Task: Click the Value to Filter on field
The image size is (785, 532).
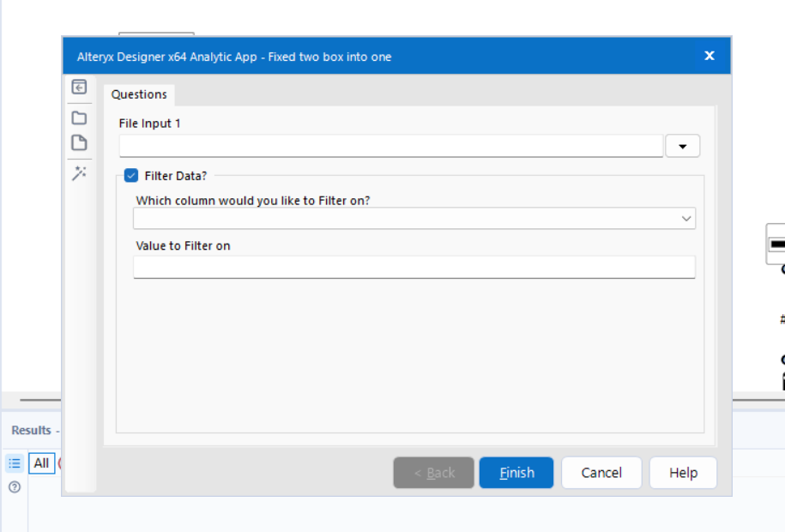Action: pos(414,268)
